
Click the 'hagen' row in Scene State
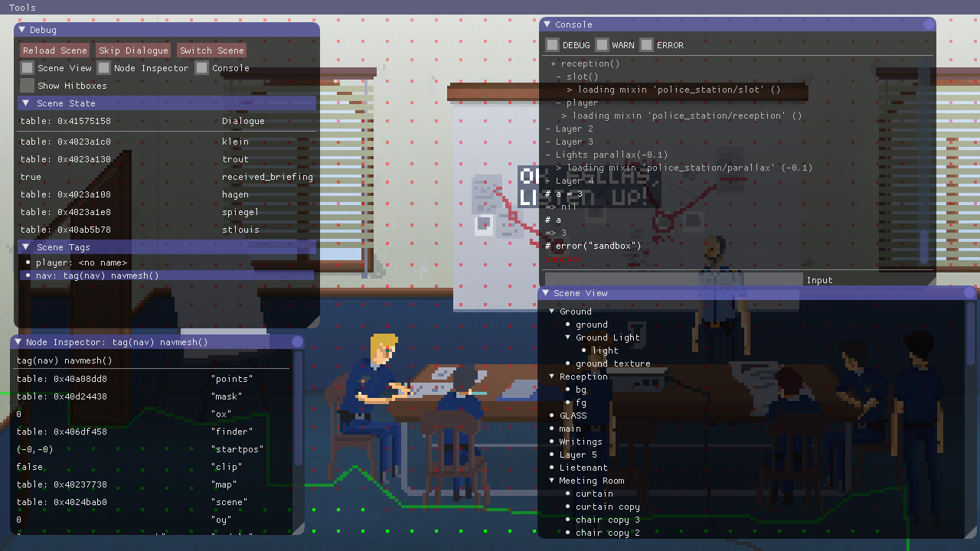tap(166, 194)
